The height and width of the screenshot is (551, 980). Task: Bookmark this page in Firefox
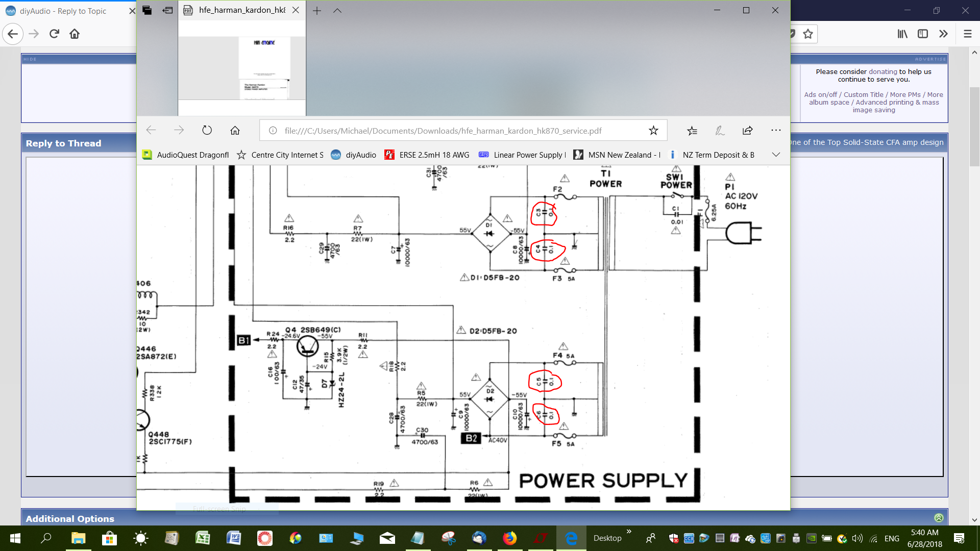808,34
